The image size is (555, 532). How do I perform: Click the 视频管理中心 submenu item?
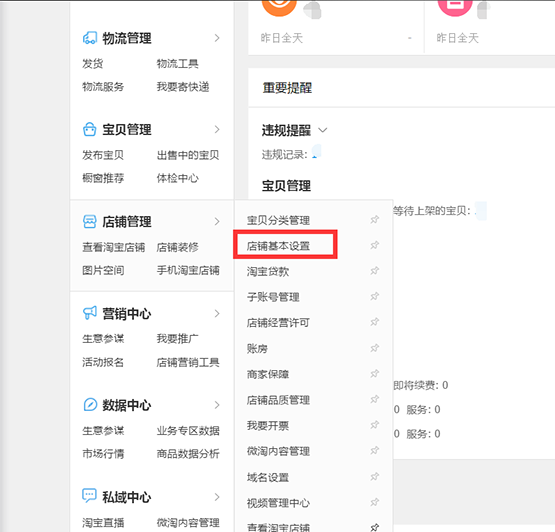point(278,503)
